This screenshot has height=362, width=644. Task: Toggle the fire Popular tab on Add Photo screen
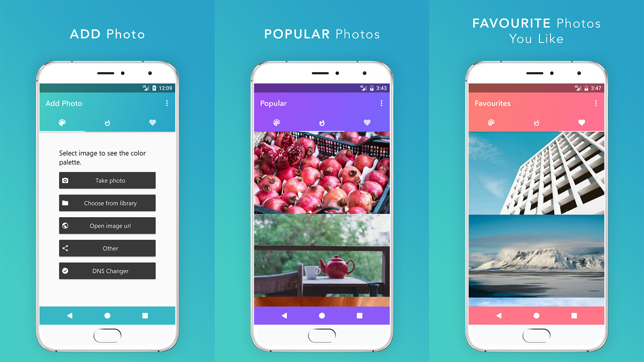(x=107, y=122)
